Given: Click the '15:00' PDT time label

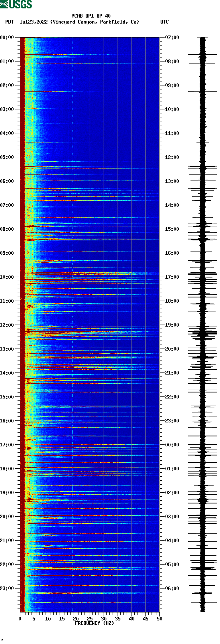Looking at the screenshot, I should [x=7, y=397].
